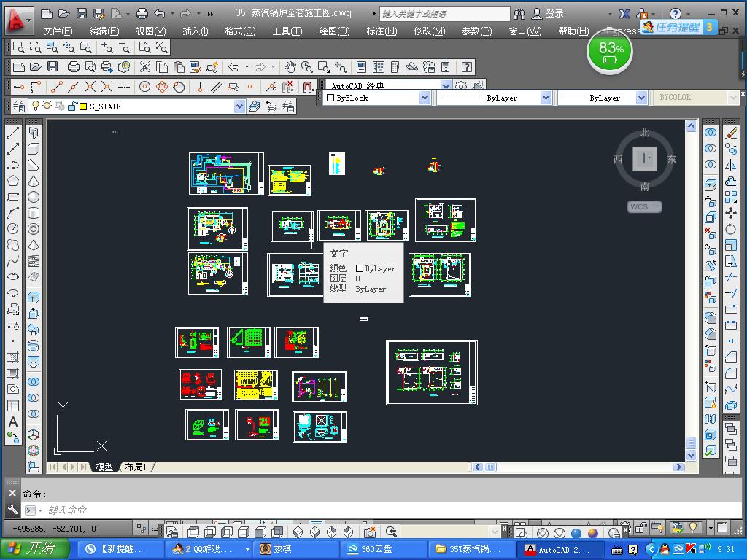The width and height of the screenshot is (747, 560).
Task: Open the 格式(O) menu
Action: click(240, 31)
